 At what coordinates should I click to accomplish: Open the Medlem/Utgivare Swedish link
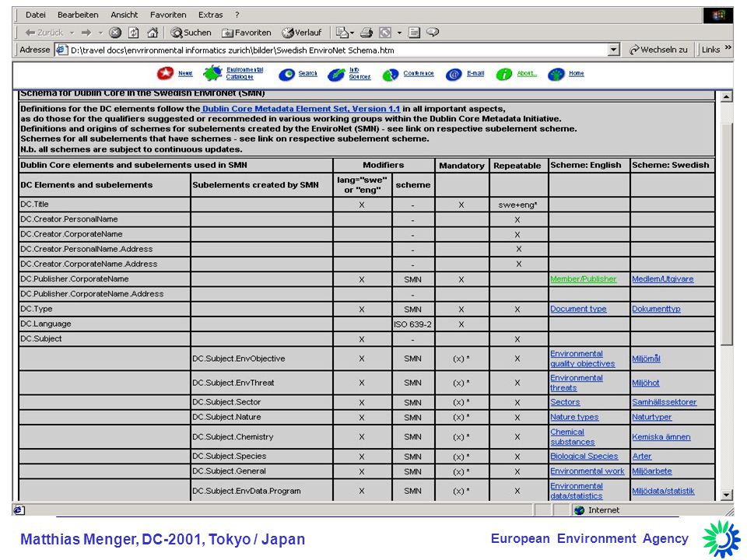(663, 279)
